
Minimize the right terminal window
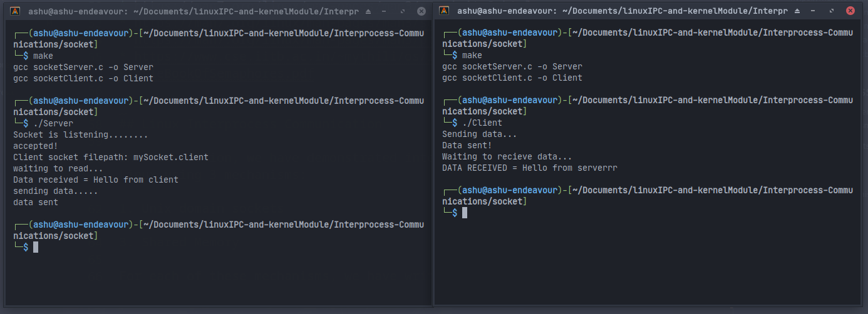[x=814, y=11]
